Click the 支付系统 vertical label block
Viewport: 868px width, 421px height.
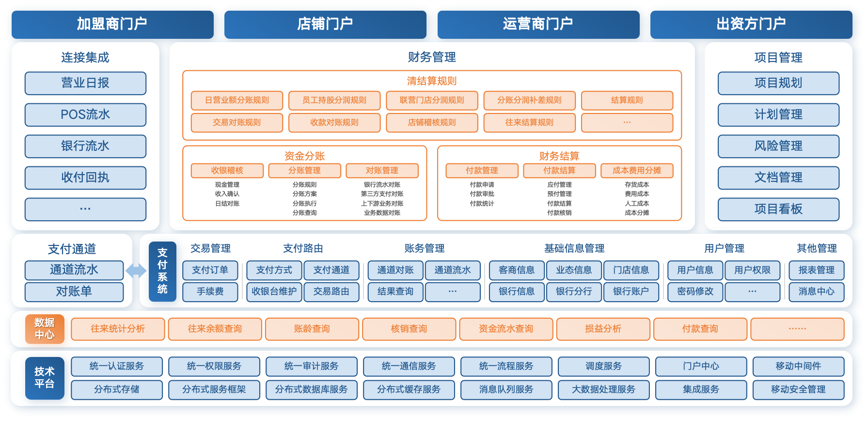162,271
